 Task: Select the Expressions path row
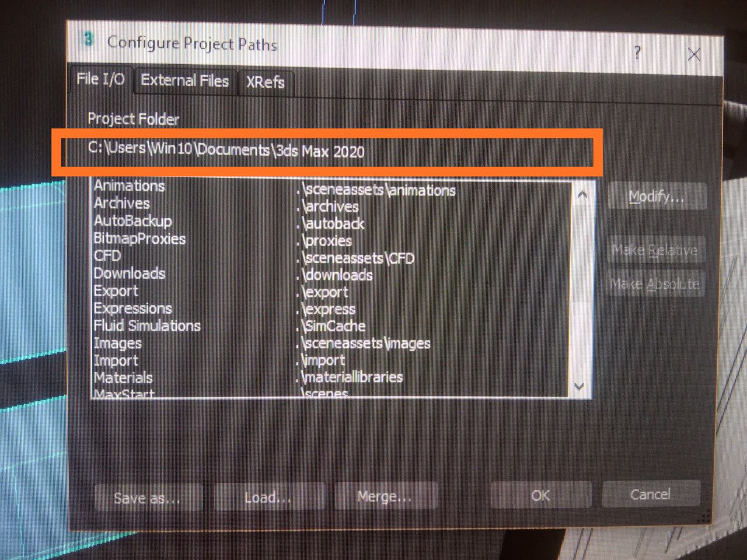click(331, 309)
